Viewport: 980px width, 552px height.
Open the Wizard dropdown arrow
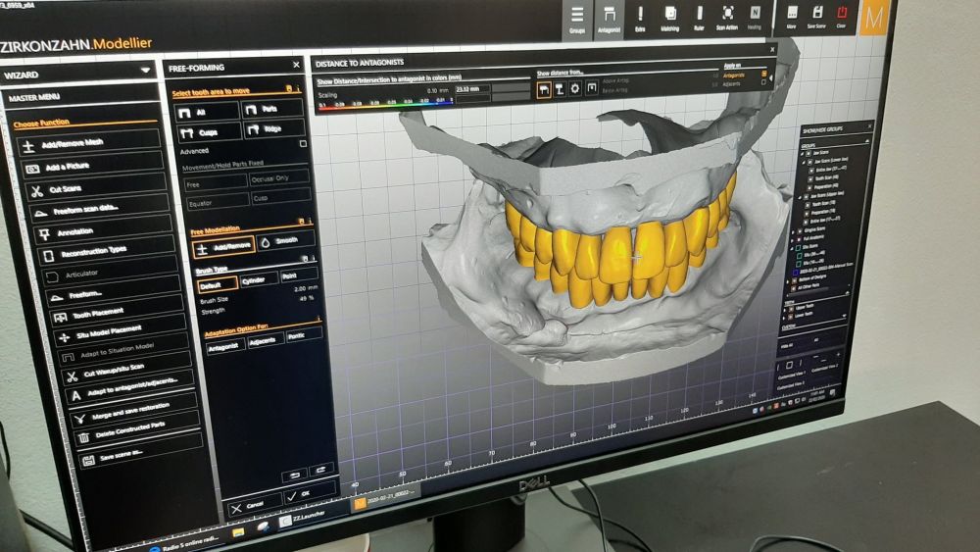click(x=146, y=70)
